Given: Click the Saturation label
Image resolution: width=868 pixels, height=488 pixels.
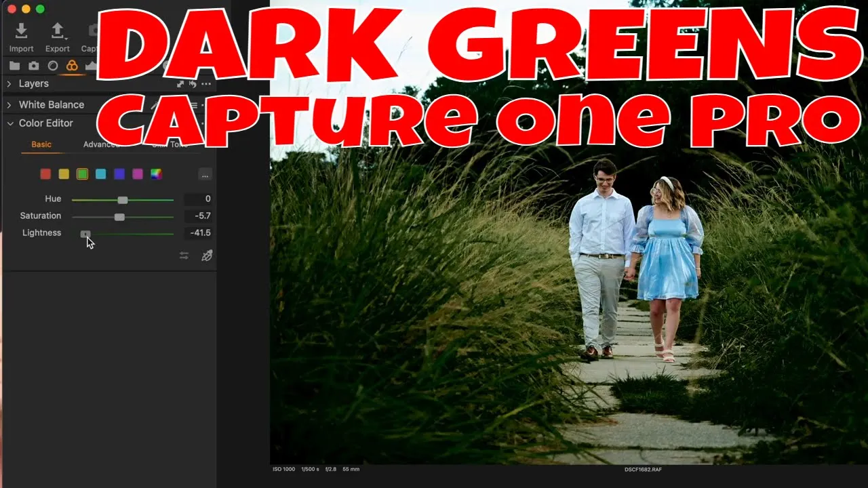Looking at the screenshot, I should point(41,216).
